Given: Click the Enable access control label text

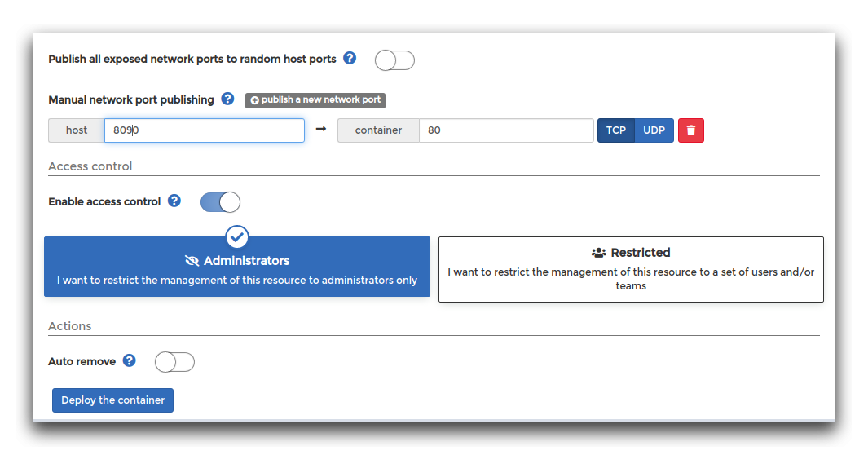Looking at the screenshot, I should coord(104,201).
